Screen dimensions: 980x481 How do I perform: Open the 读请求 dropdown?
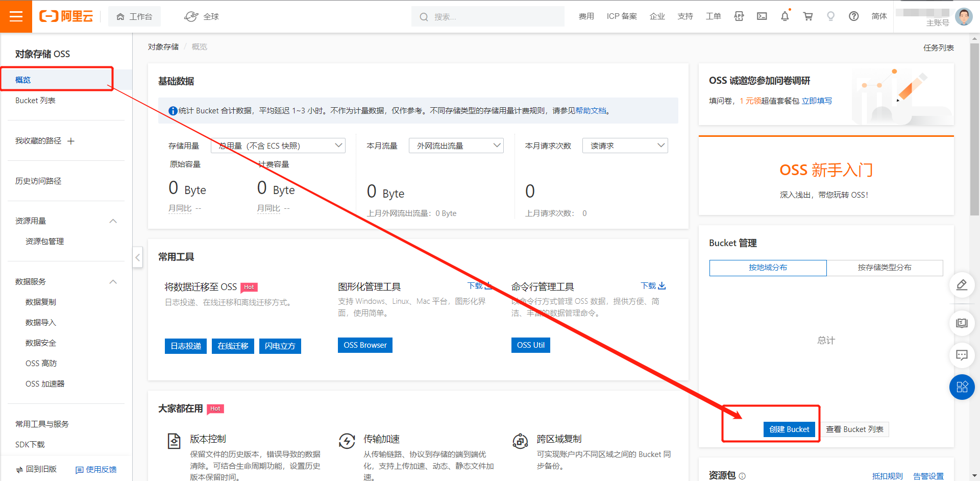625,146
